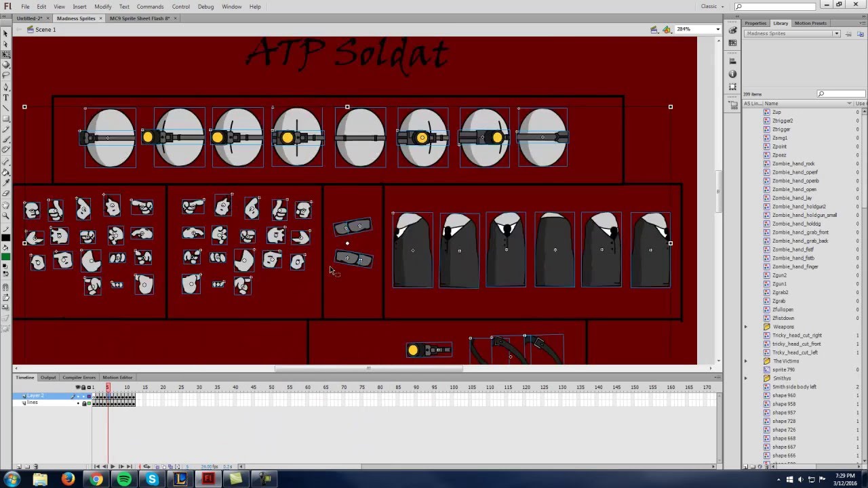The height and width of the screenshot is (488, 868).
Task: Switch to MC9 Sprite Sheet Flash document tab
Action: pyautogui.click(x=140, y=18)
